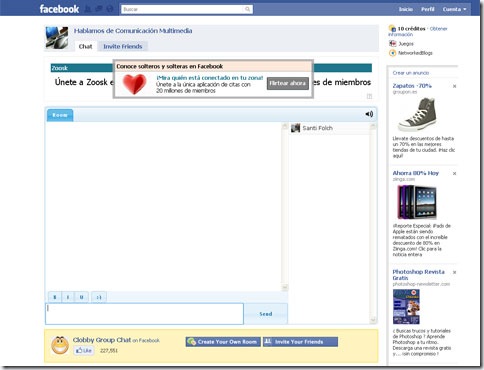Open Ahorra 80% Hoy ad title
The height and width of the screenshot is (370, 484).
tap(416, 173)
